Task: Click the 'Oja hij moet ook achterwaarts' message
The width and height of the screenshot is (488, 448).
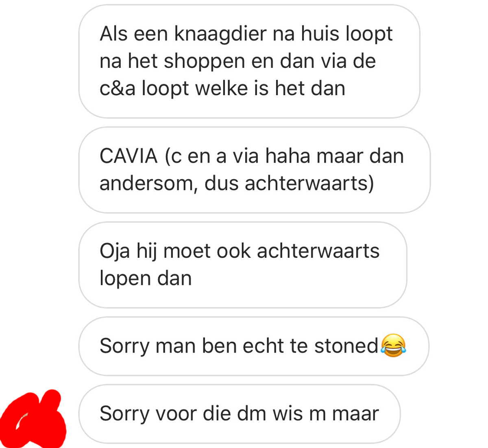Action: (x=243, y=265)
